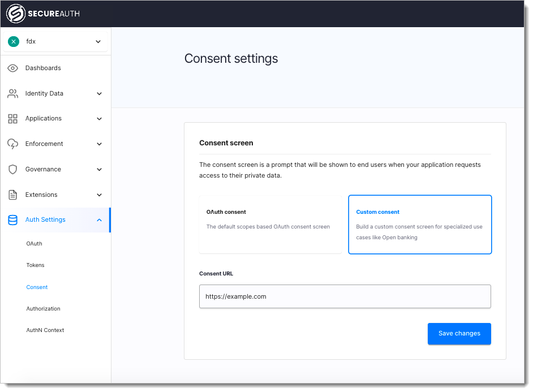Screen dimensions: 533x392
Task: Expand the Extensions section chevron
Action: [x=99, y=195]
